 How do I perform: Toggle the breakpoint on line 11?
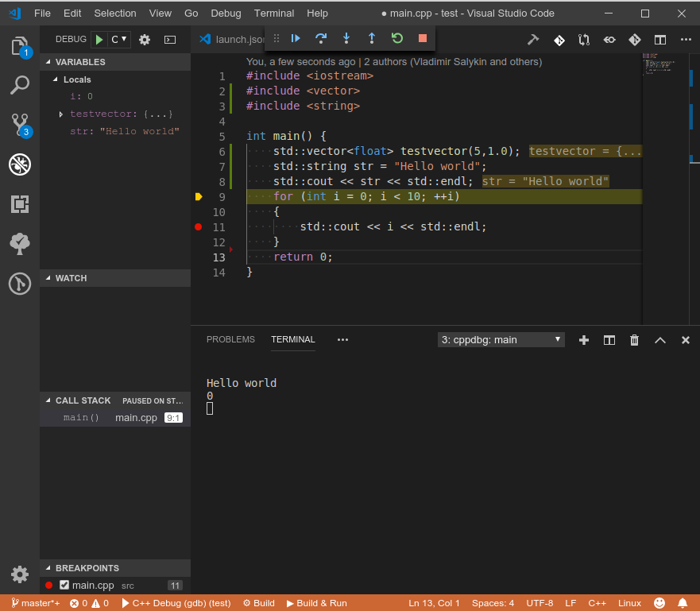pyautogui.click(x=198, y=226)
